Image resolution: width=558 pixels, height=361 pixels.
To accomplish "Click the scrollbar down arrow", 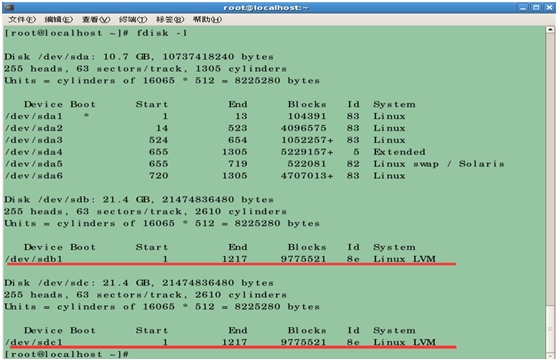I will [x=550, y=355].
